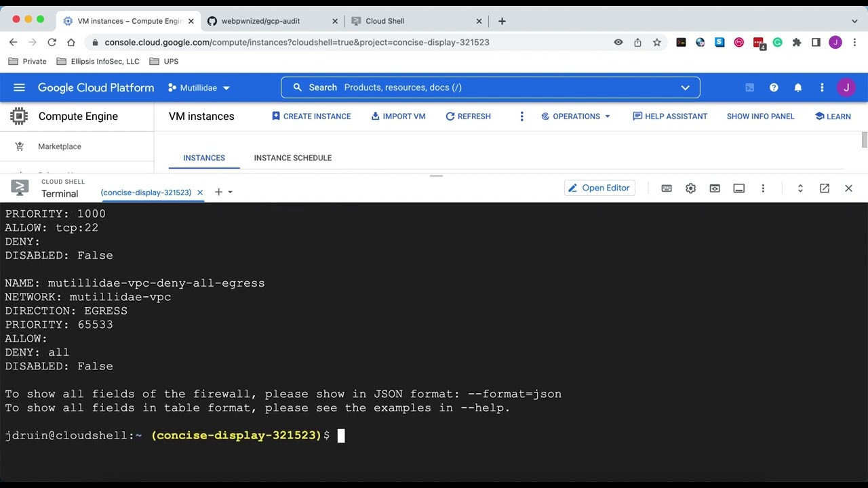
Task: Focus the Products, resources, docs search field
Action: [x=490, y=87]
